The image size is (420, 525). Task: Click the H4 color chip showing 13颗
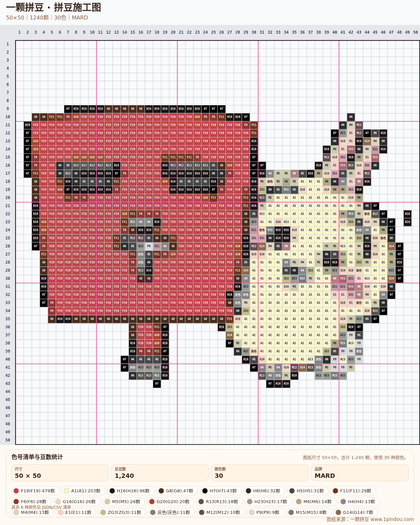[359, 502]
